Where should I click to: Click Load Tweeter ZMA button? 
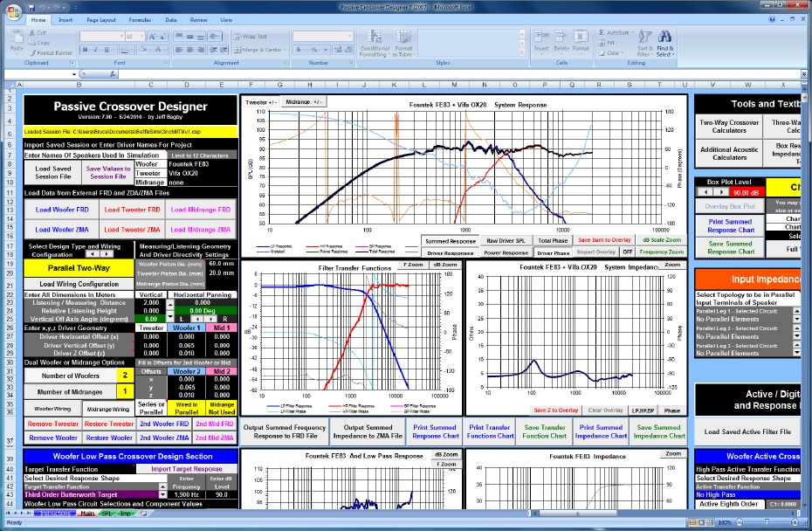(x=132, y=230)
